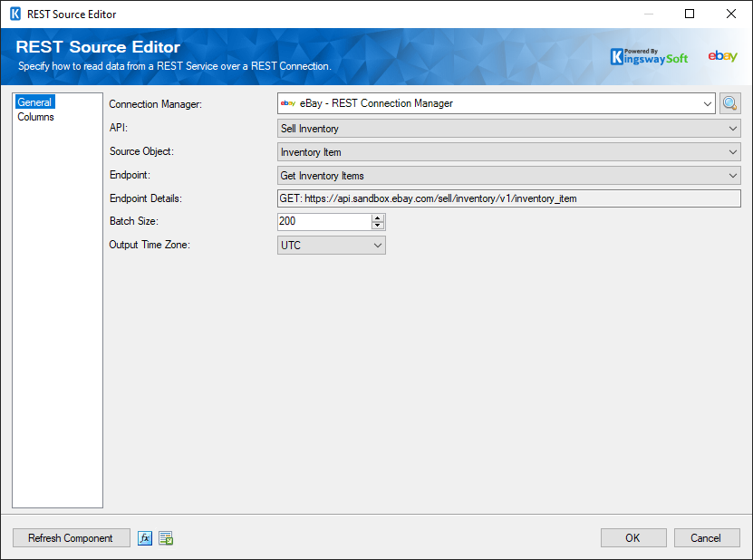This screenshot has height=560, width=753.
Task: Click the Batch Size down arrow
Action: tap(378, 225)
